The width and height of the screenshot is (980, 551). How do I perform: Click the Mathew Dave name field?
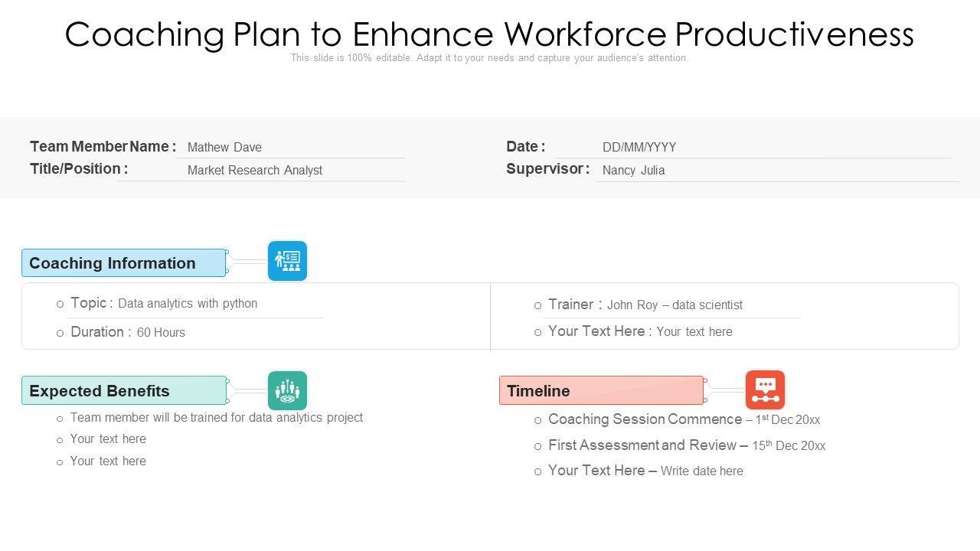[224, 147]
